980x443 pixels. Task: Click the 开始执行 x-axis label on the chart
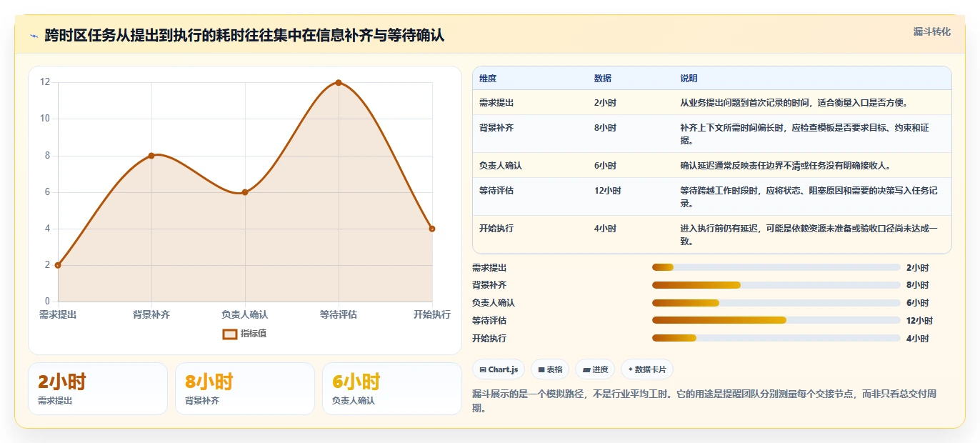tap(432, 314)
